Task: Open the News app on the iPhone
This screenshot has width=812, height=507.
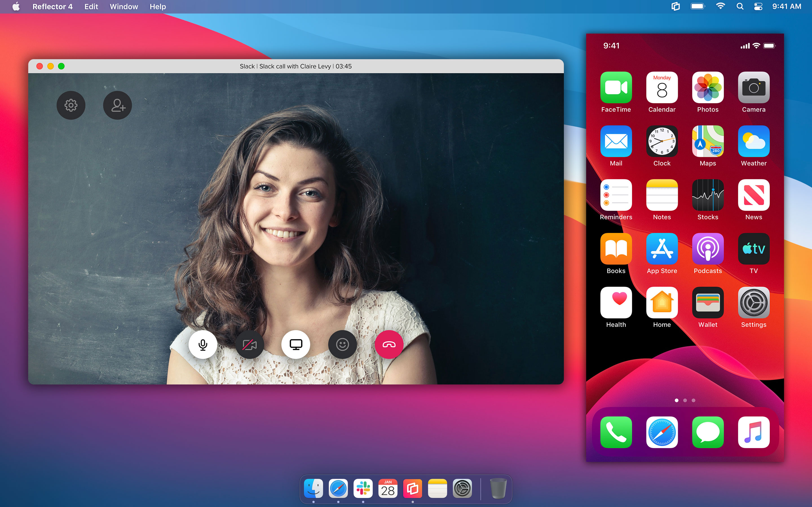Action: click(754, 195)
